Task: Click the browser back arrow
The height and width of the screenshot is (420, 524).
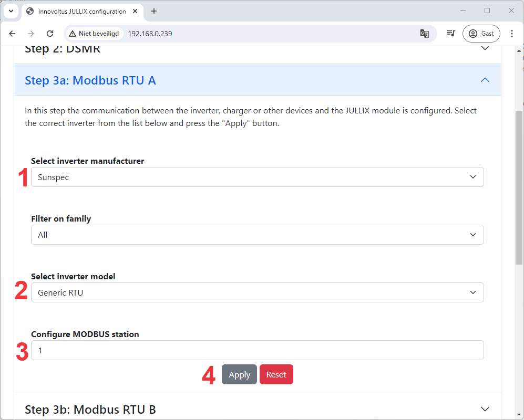Action: [x=13, y=34]
